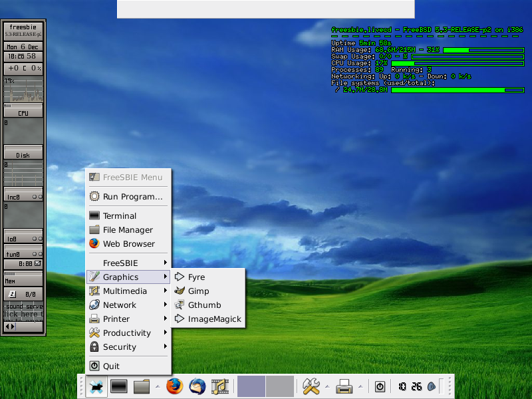Launch Firefox from the bottom panel

175,386
